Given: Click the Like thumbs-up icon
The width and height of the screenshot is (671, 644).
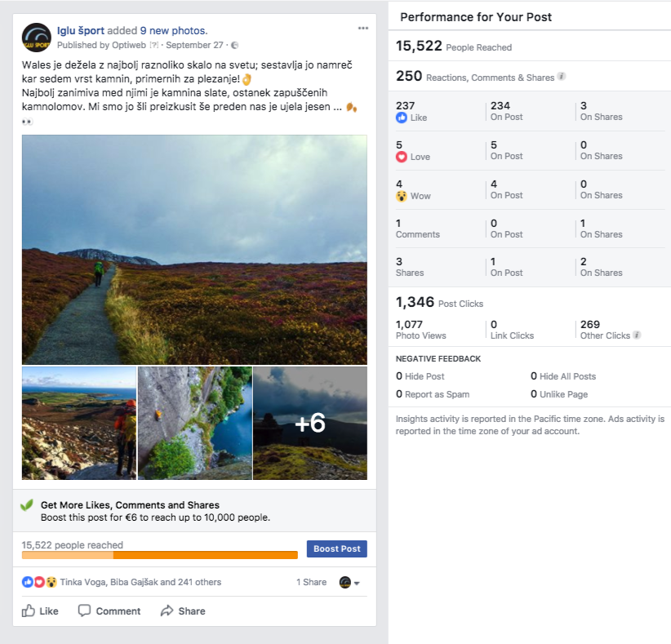Looking at the screenshot, I should (x=29, y=611).
